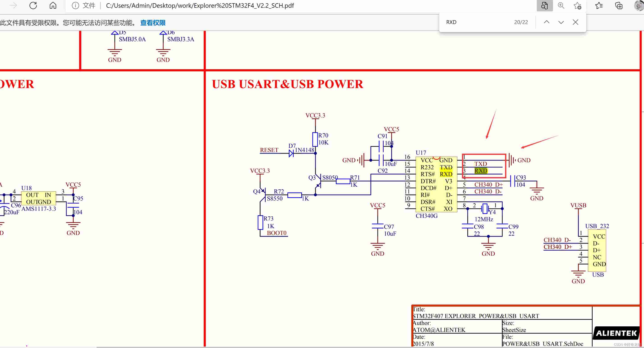The image size is (644, 348).
Task: Go to previous search result
Action: (x=546, y=22)
